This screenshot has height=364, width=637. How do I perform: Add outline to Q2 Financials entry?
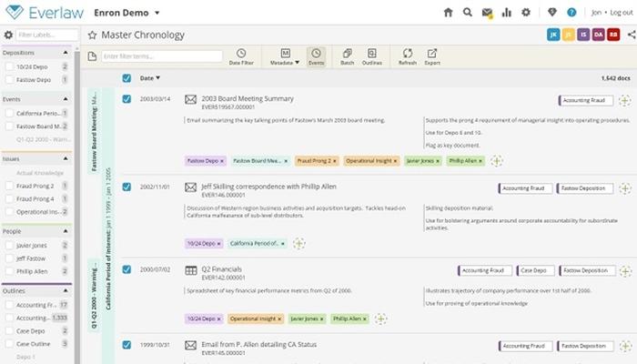pos(626,271)
